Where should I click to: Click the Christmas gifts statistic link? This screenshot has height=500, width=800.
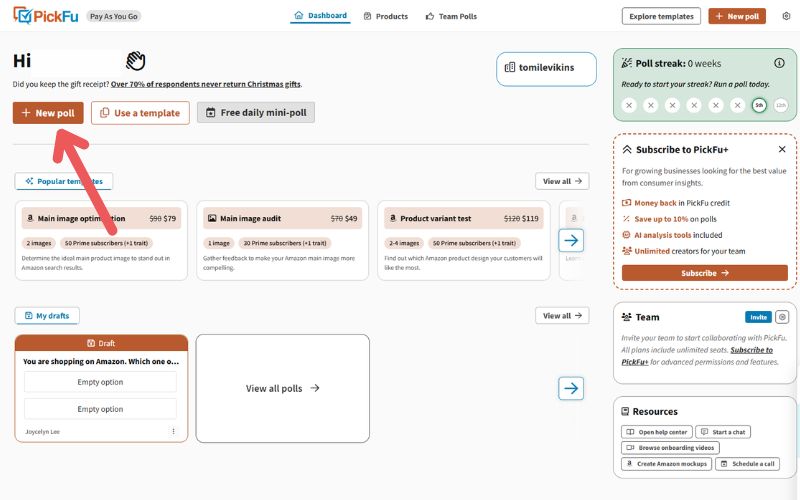pyautogui.click(x=206, y=84)
